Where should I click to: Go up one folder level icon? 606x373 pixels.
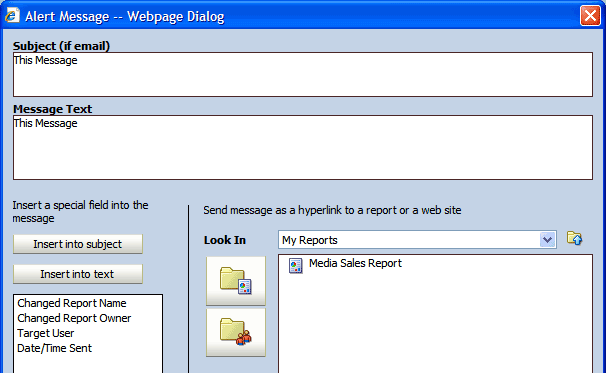[574, 238]
